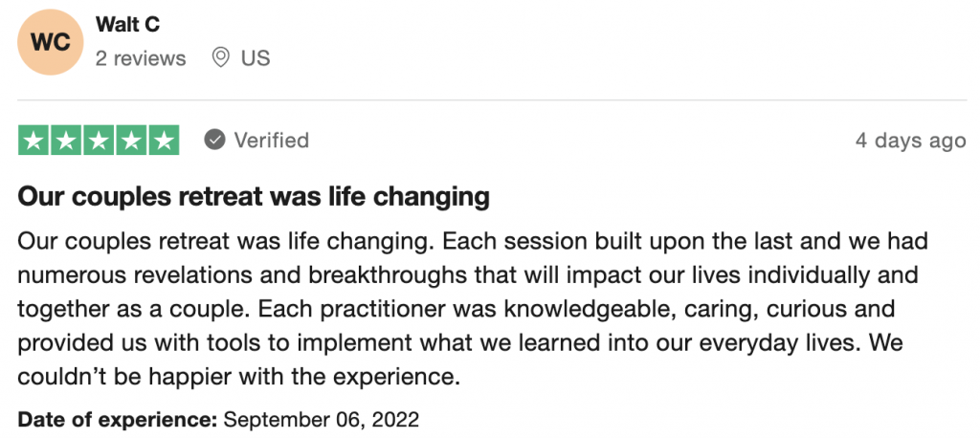Image resolution: width=980 pixels, height=438 pixels.
Task: Select the date September 06, 2022
Action: point(322,419)
